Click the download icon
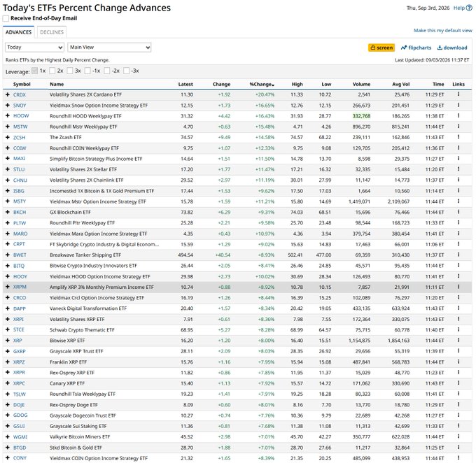The height and width of the screenshot is (463, 476). [x=440, y=48]
